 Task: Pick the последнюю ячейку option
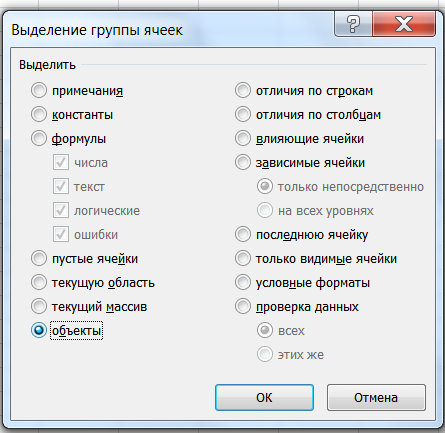point(243,235)
